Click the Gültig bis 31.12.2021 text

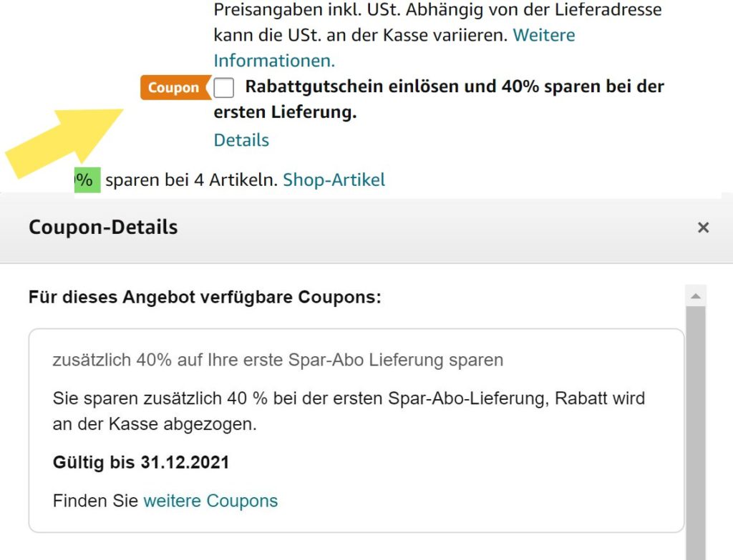point(140,462)
